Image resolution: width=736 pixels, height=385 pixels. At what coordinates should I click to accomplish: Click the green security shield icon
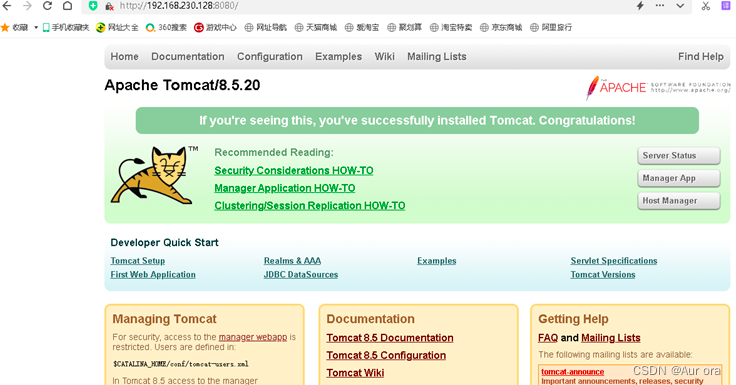(x=93, y=6)
